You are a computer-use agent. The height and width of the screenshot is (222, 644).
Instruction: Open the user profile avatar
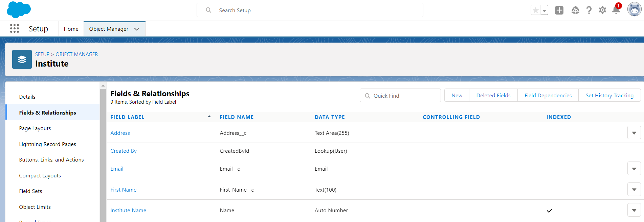(x=634, y=10)
